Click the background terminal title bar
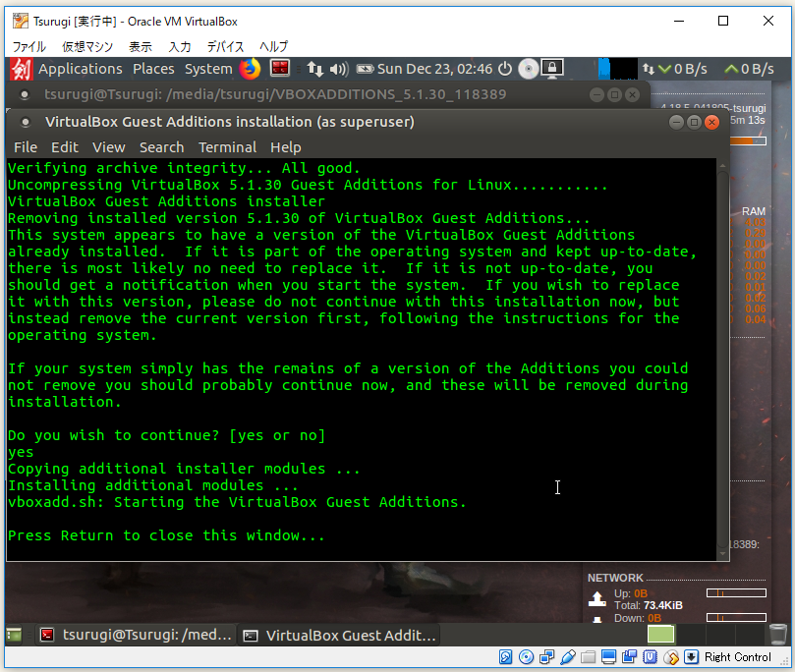This screenshot has height=672, width=795. pyautogui.click(x=327, y=94)
